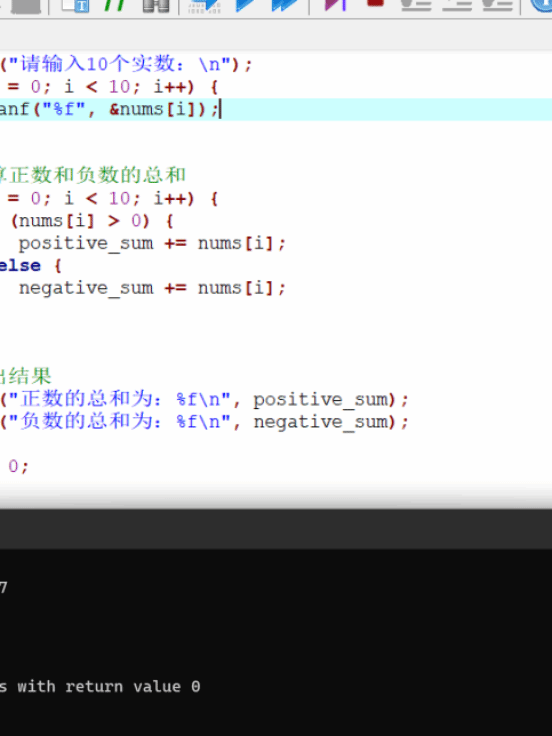Click the green comment about 正数和负数的总和

coord(93,175)
